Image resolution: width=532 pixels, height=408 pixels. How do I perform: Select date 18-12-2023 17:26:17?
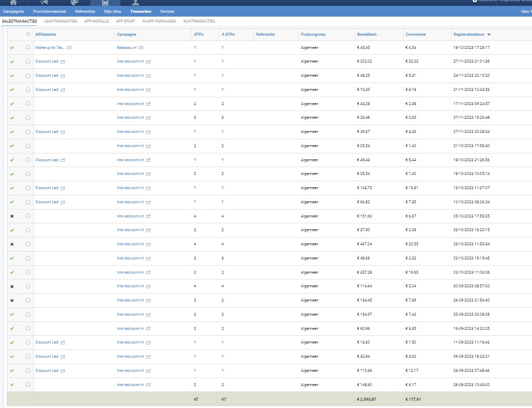(471, 47)
